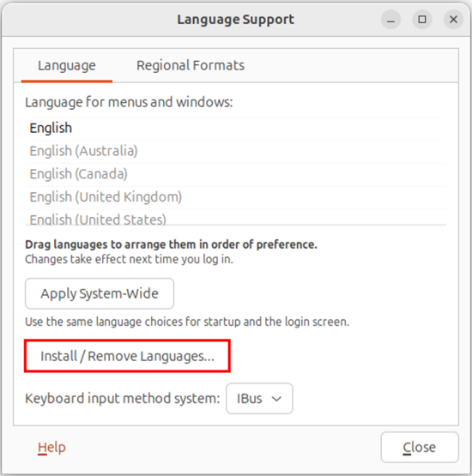
Task: Click the Close button at the bottom
Action: (420, 448)
